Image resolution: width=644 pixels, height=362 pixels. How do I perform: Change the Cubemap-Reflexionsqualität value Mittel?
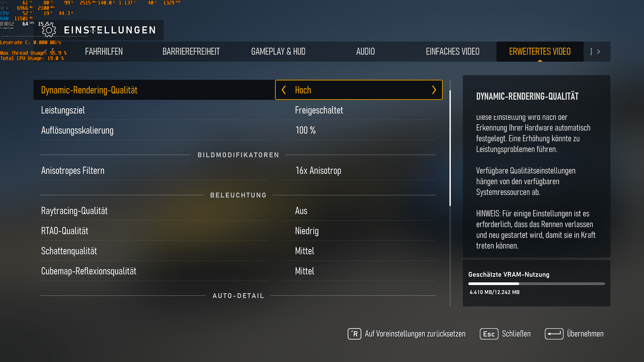[x=304, y=271]
